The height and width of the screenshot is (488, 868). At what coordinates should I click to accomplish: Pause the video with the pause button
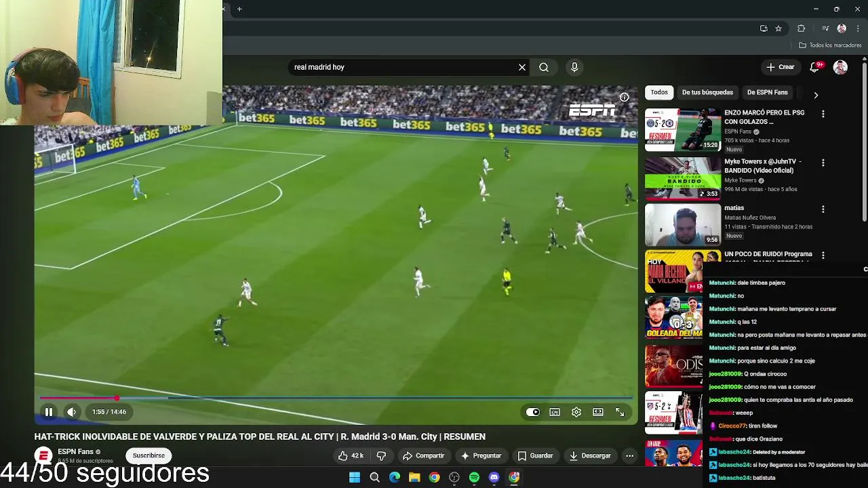(49, 412)
